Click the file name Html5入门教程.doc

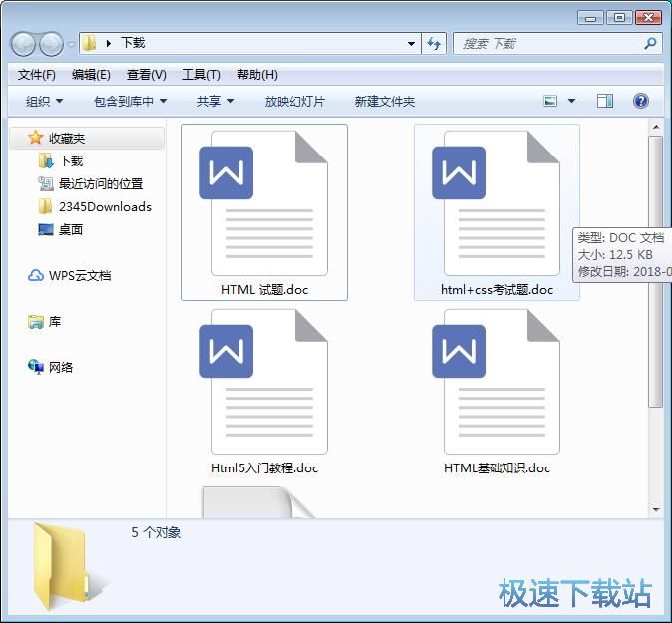click(265, 467)
